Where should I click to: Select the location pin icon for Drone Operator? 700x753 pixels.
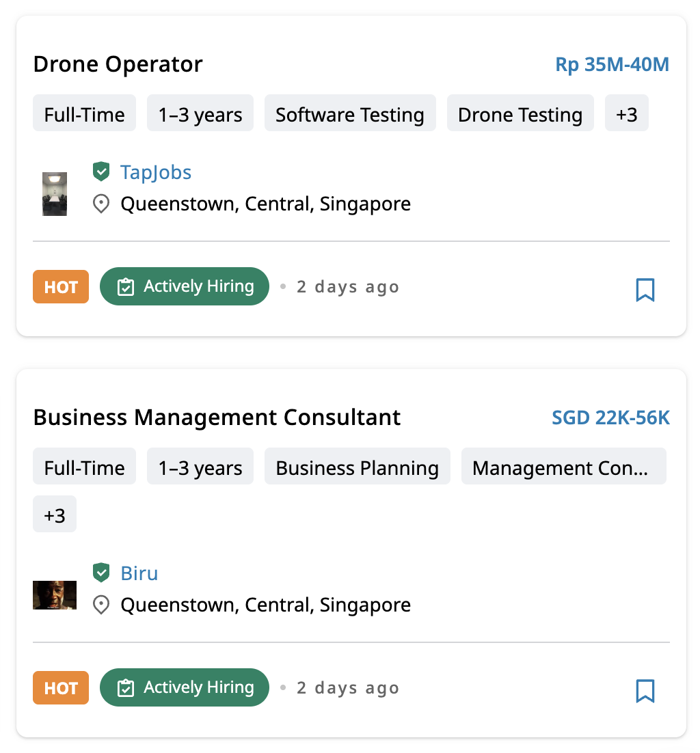click(101, 204)
